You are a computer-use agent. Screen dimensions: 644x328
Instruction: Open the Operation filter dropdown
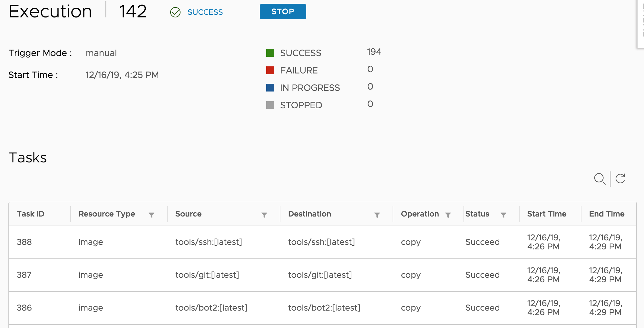click(x=448, y=214)
